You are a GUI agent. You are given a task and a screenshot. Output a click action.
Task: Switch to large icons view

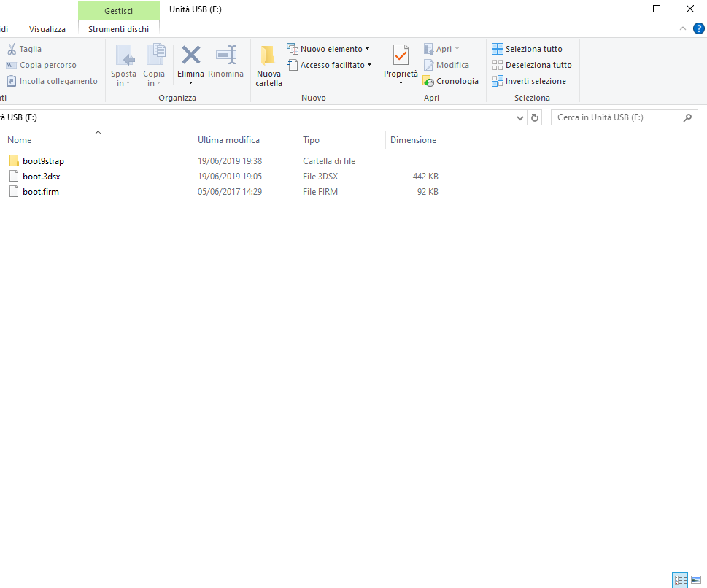(696, 580)
